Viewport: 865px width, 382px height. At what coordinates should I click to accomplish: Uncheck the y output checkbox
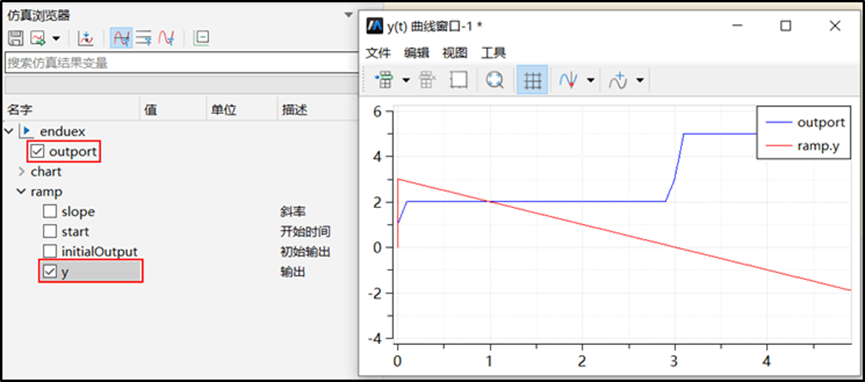point(50,272)
